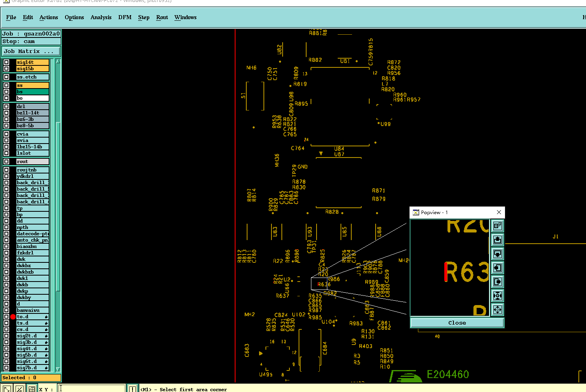The height and width of the screenshot is (392, 586).
Task: Click the Popview zoom-in (arrows inward) icon
Action: (x=497, y=295)
